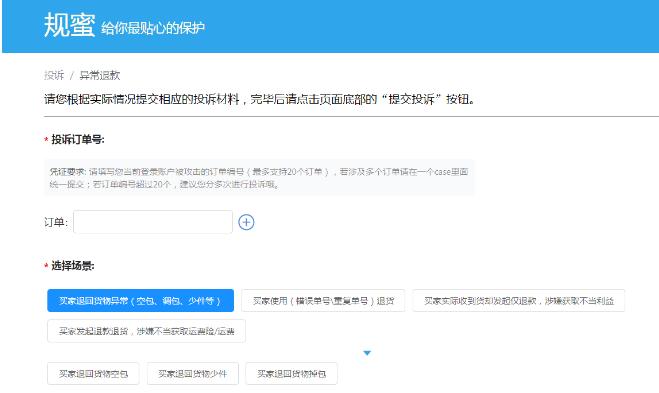Choose sub-scenario 买家退回货物掉包

click(x=291, y=373)
